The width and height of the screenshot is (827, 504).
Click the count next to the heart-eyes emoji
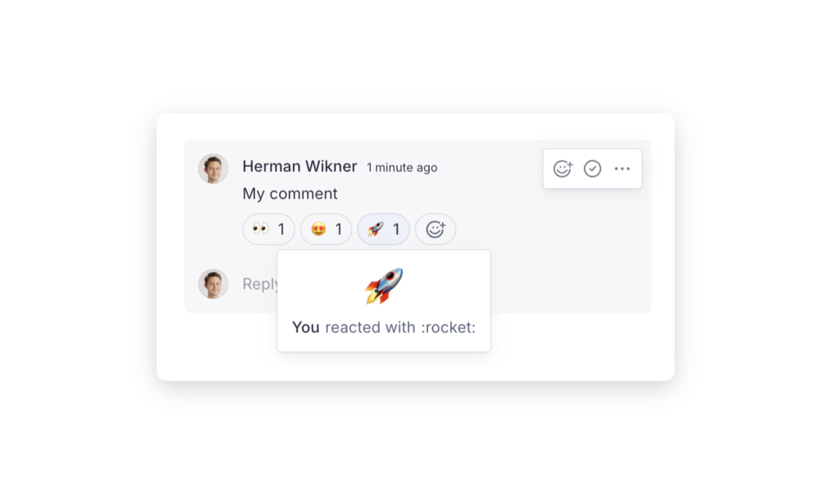[339, 229]
